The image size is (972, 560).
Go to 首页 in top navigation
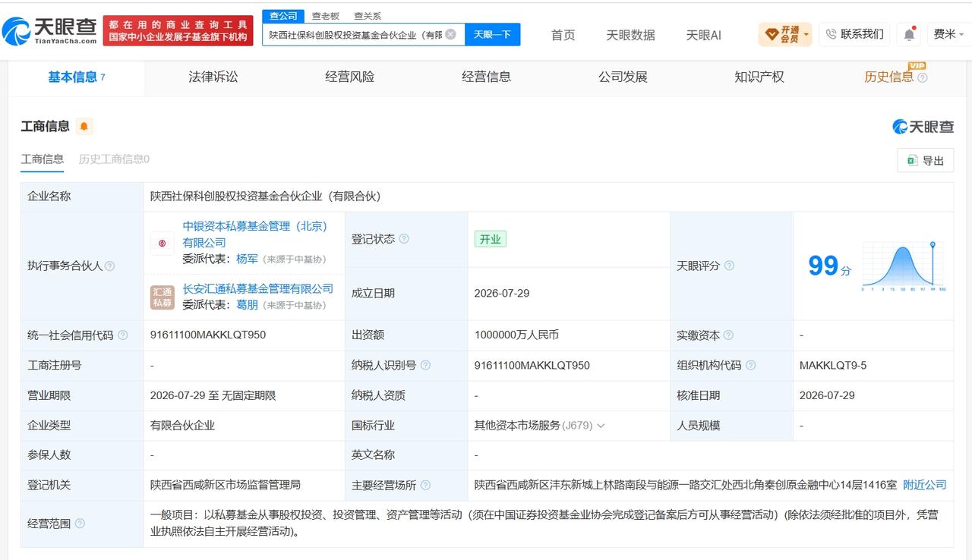[563, 35]
